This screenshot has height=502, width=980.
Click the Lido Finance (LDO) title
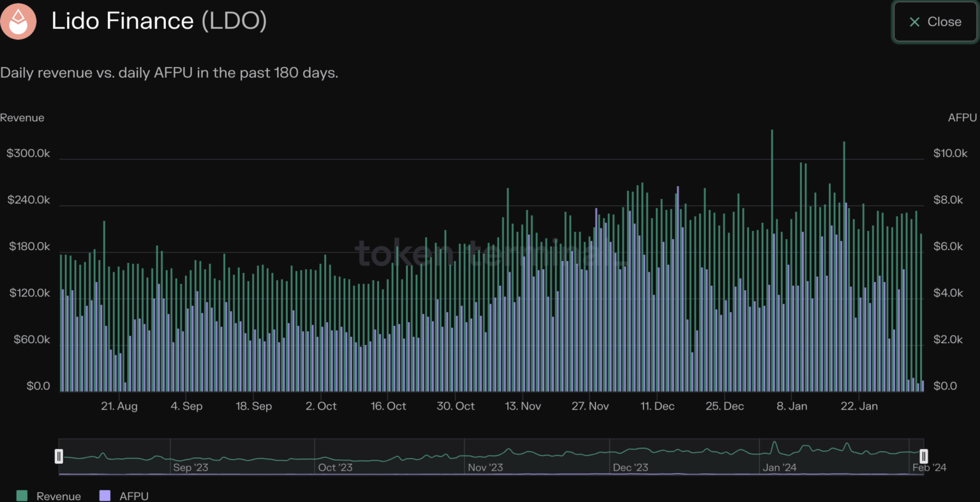coord(159,21)
